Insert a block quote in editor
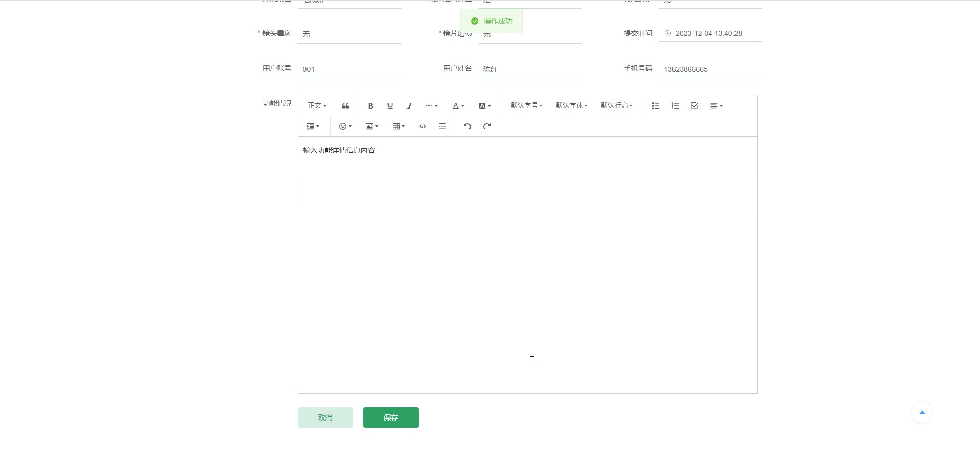This screenshot has width=980, height=474. 345,106
